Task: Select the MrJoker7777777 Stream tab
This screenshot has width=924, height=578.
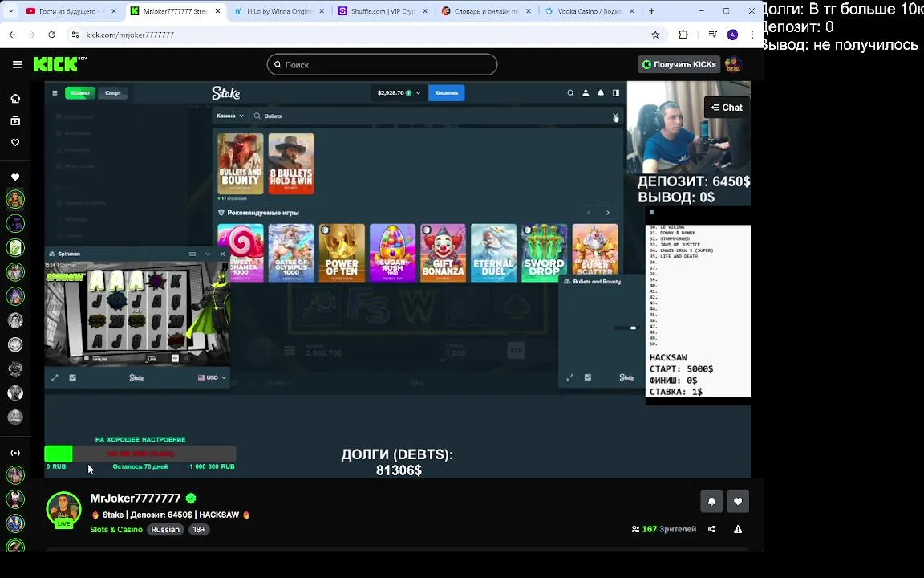Action: click(x=176, y=11)
